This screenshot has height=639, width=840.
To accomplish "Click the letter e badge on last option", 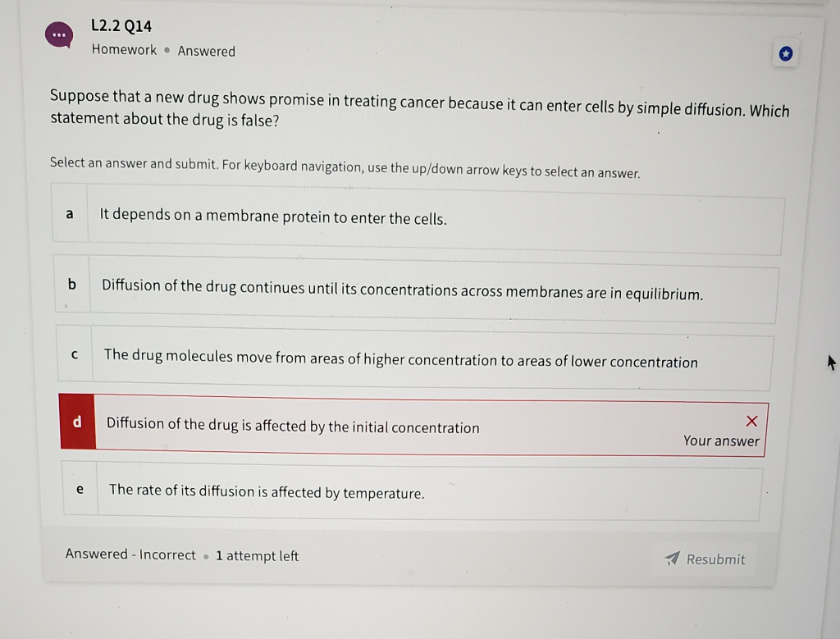I will click(80, 489).
